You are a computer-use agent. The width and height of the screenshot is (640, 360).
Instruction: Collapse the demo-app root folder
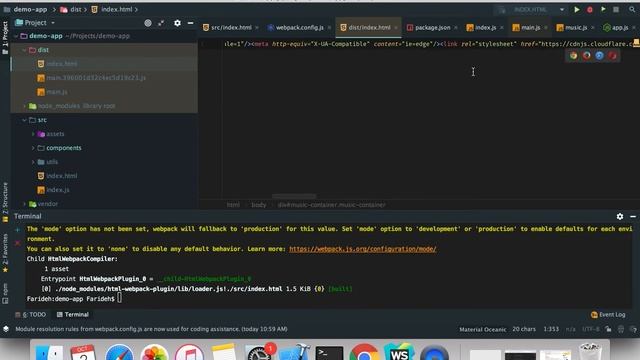tap(16, 36)
